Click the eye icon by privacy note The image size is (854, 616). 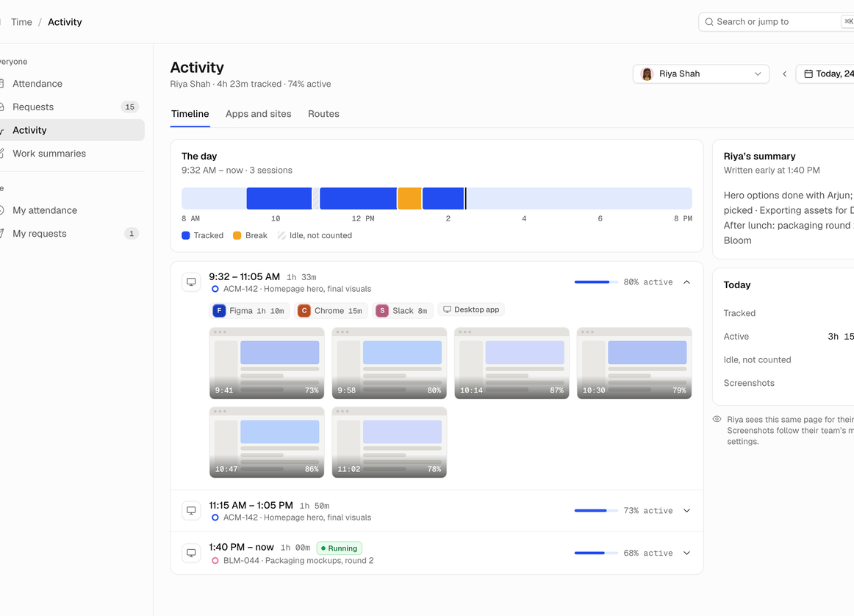[x=717, y=420]
